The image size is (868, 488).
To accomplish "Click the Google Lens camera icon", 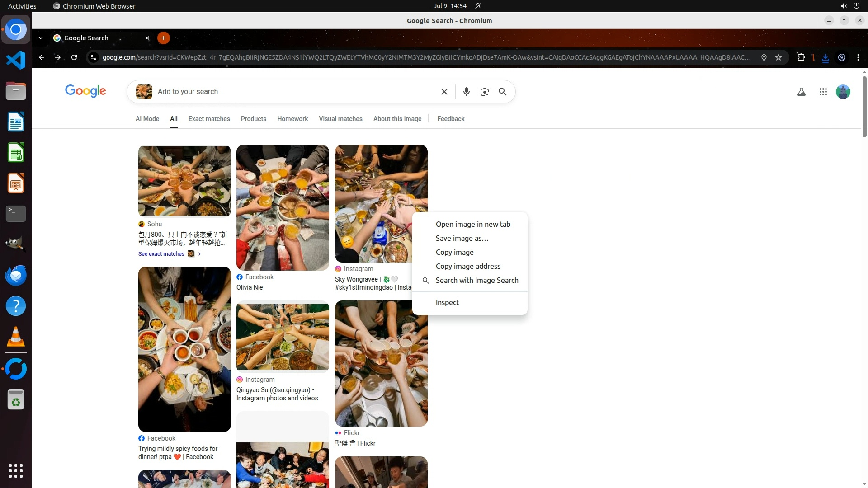I will pos(484,92).
